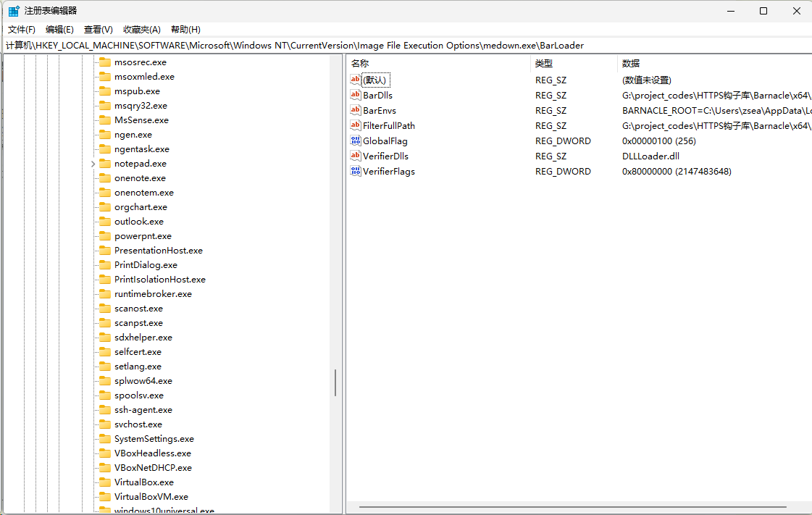Maximize the Registry Editor window
Image resolution: width=812 pixels, height=515 pixels.
[763, 11]
